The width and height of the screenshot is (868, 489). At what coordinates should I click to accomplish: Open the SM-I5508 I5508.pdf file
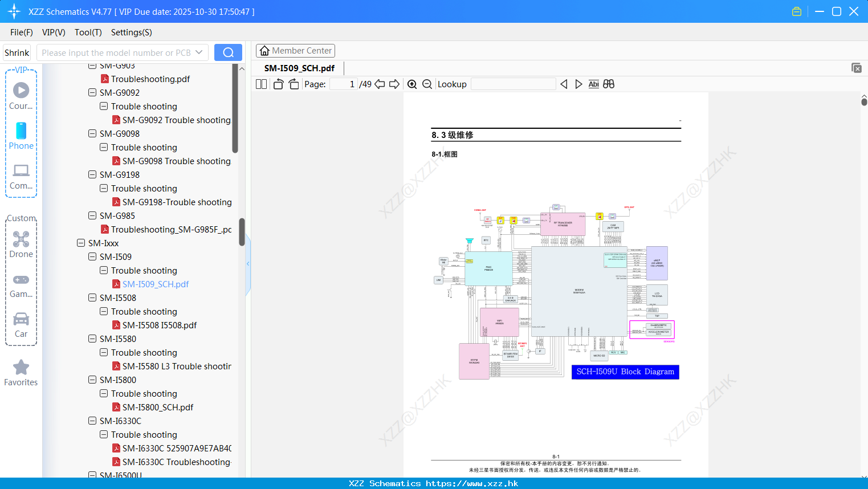point(154,325)
